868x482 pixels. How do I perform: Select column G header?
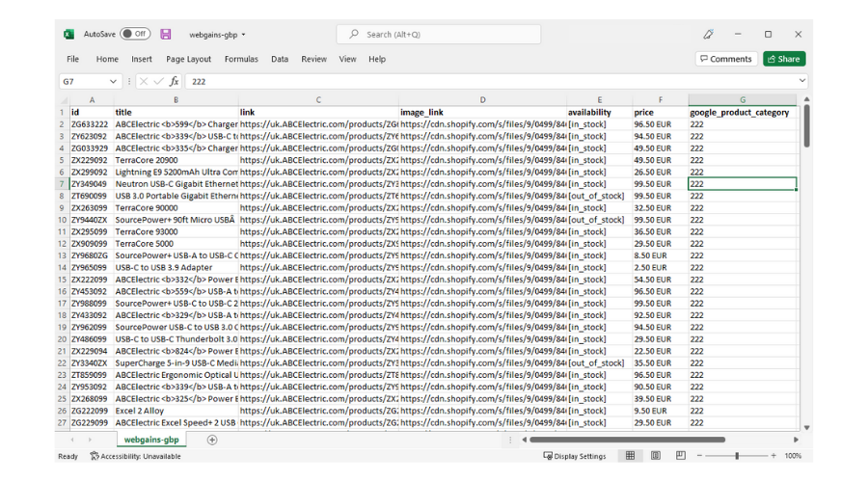click(743, 100)
